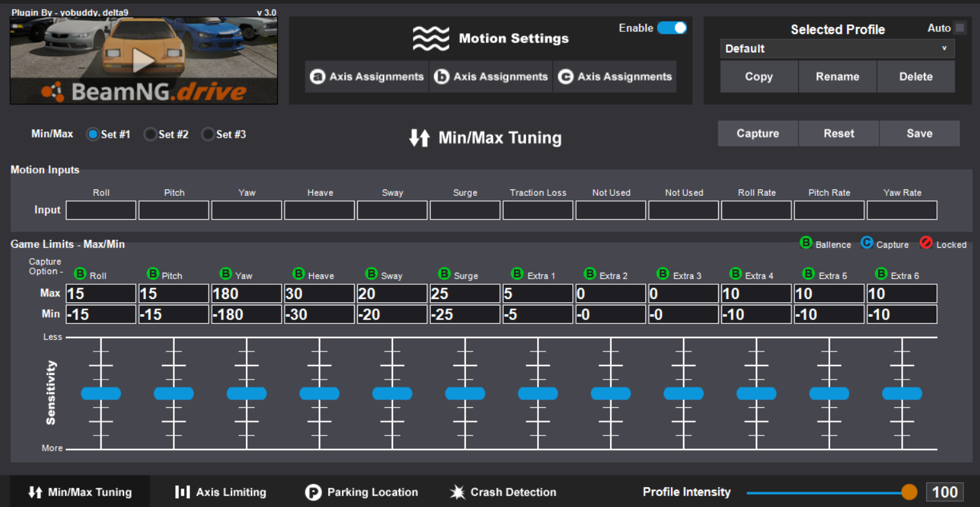The width and height of the screenshot is (980, 507).
Task: Click capture option icon for Extra 6
Action: [881, 274]
